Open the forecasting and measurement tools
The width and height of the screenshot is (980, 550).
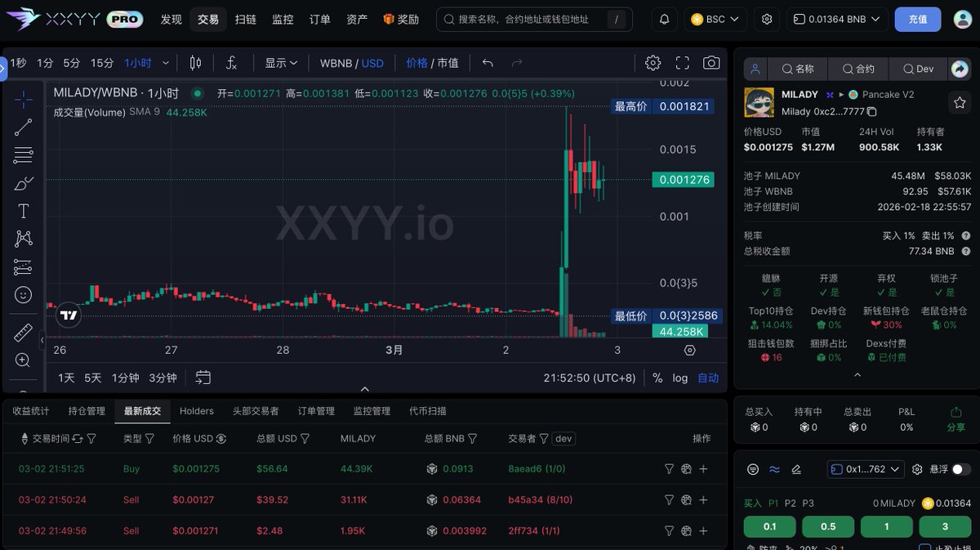point(24,266)
